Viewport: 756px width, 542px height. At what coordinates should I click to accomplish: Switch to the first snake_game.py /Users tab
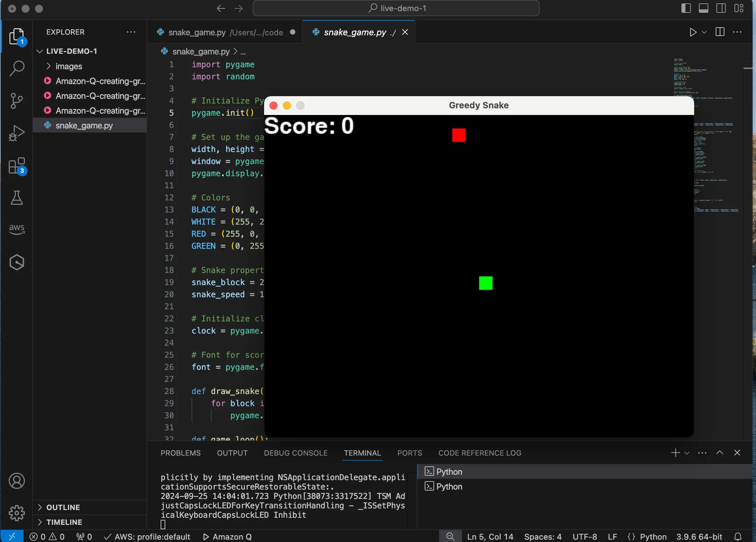[x=225, y=32]
